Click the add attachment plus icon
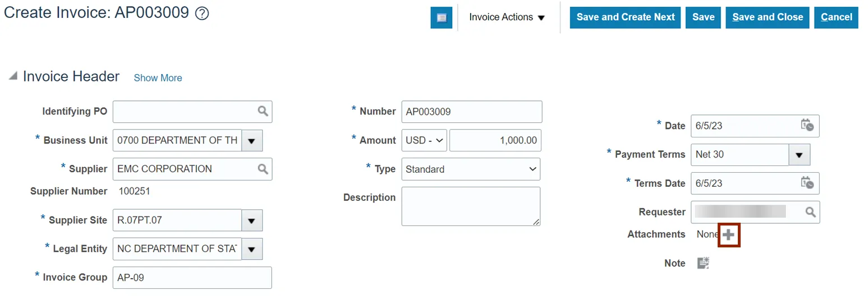The height and width of the screenshot is (299, 868). point(728,234)
